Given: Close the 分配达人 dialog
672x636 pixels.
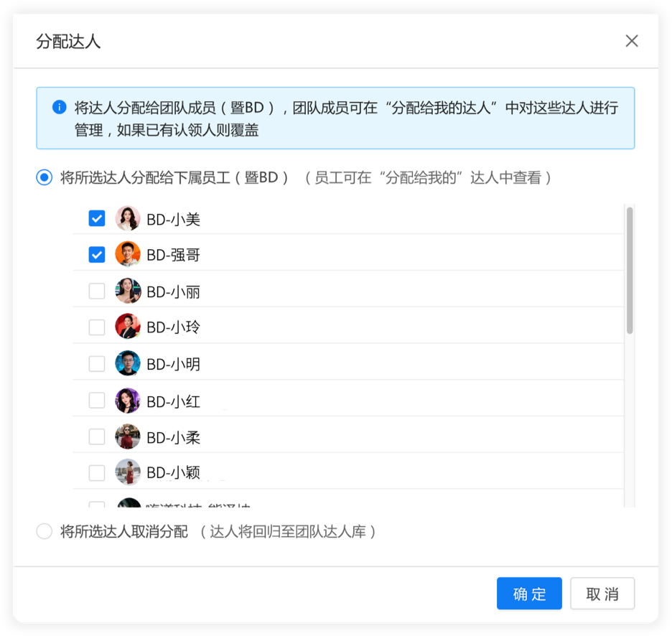Looking at the screenshot, I should [632, 41].
